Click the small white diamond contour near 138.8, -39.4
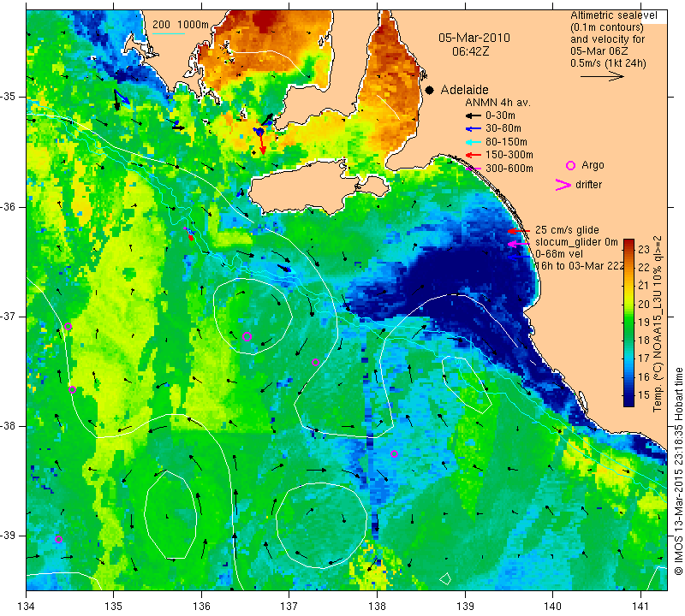 [x=445, y=579]
